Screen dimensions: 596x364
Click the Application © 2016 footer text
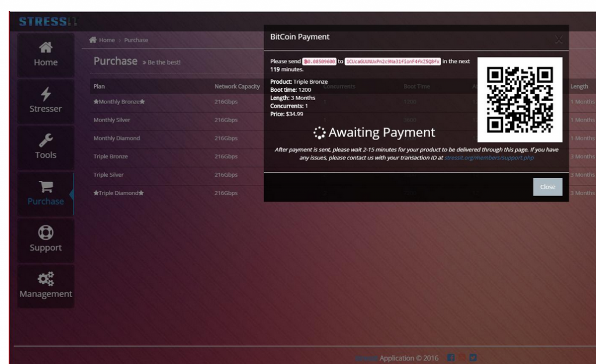coord(409,358)
